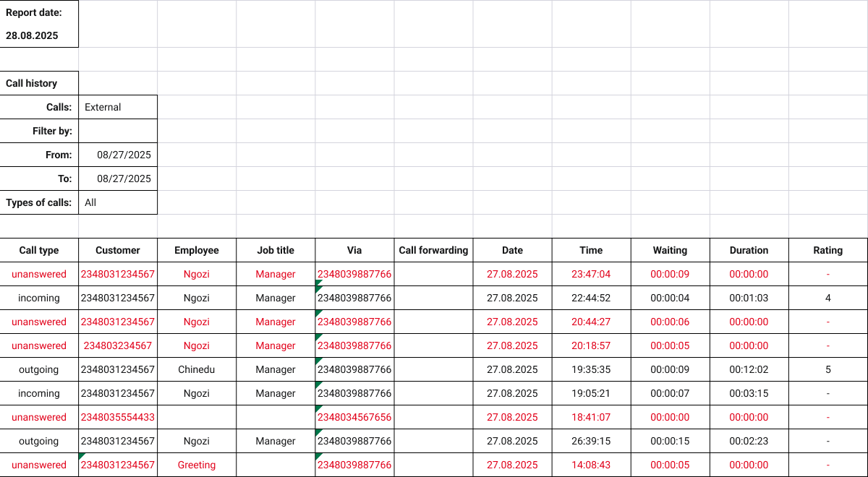Viewport: 868px width, 477px height.
Task: Click the duration cell 00:12:02
Action: pyautogui.click(x=749, y=369)
